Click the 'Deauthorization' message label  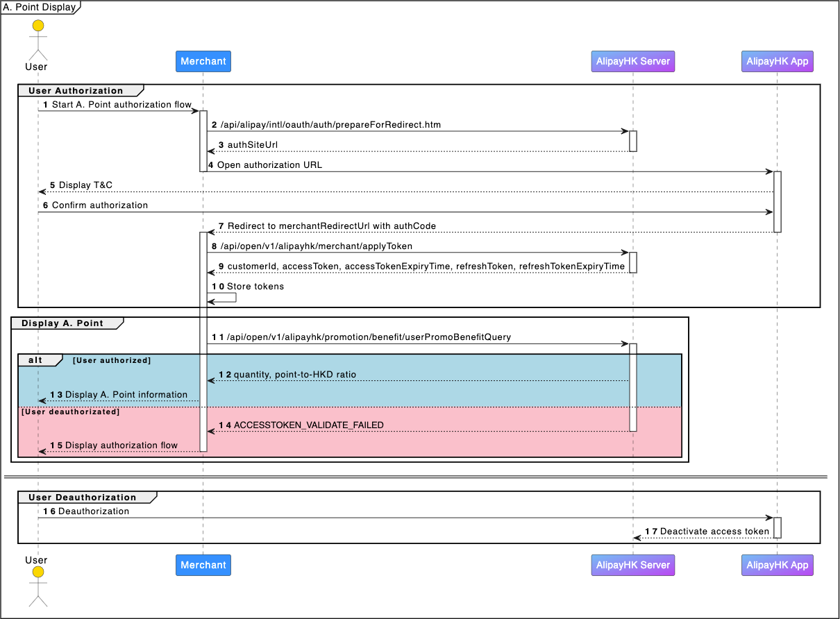click(x=94, y=511)
